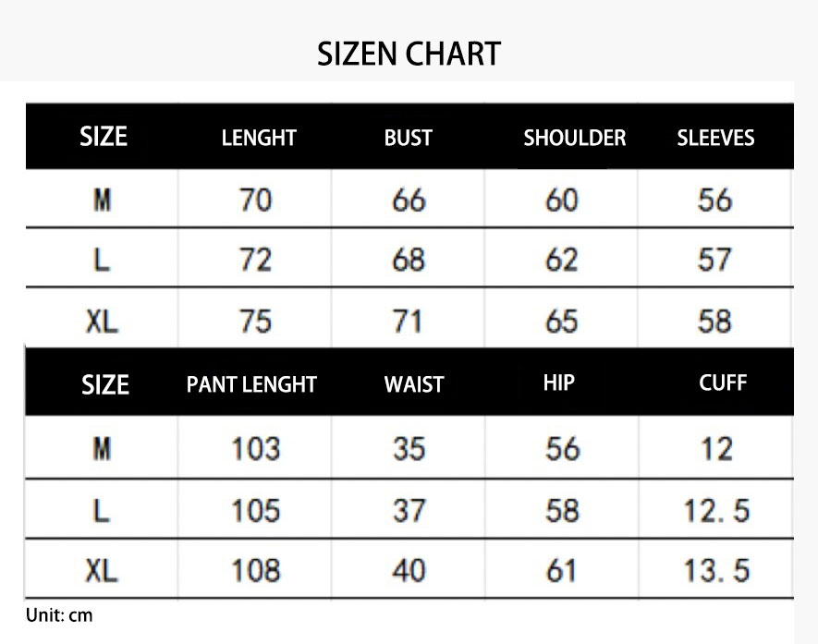The height and width of the screenshot is (644, 818).
Task: Select hip value 61 for XL
Action: tap(561, 571)
